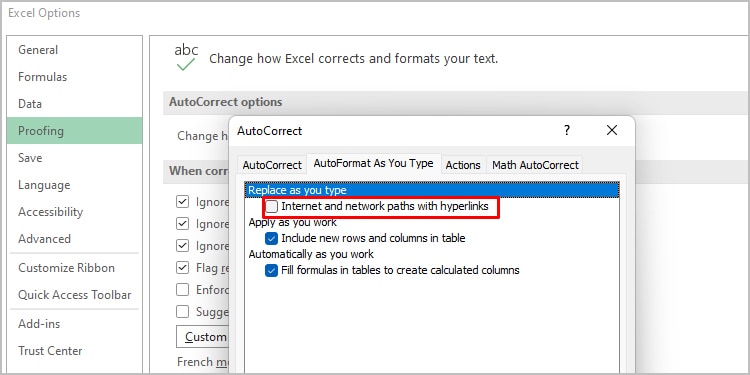Open the General options category

[x=75, y=50]
